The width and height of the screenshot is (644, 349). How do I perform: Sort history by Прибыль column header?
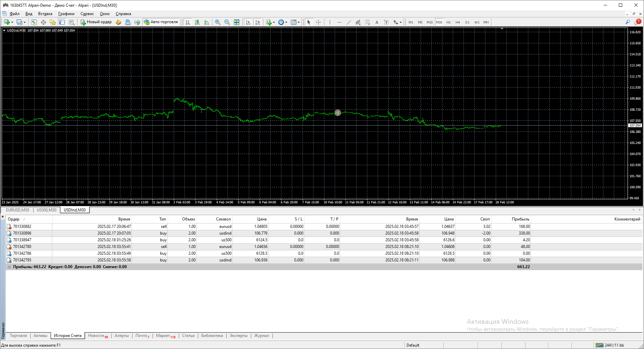(x=520, y=219)
